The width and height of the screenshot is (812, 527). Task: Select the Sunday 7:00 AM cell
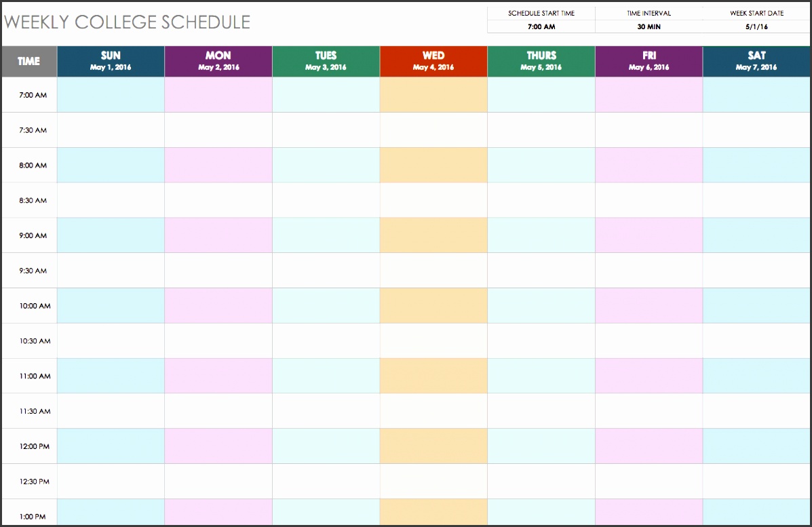111,95
